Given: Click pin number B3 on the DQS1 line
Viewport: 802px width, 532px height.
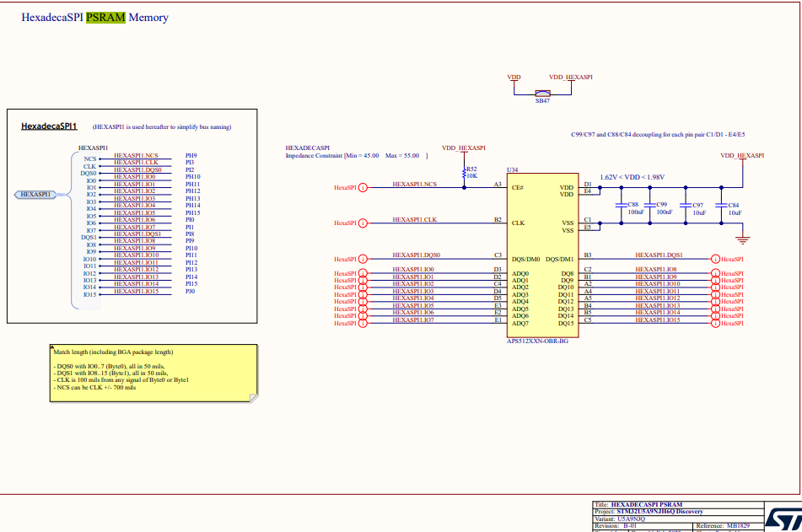Looking at the screenshot, I should pos(588,255).
